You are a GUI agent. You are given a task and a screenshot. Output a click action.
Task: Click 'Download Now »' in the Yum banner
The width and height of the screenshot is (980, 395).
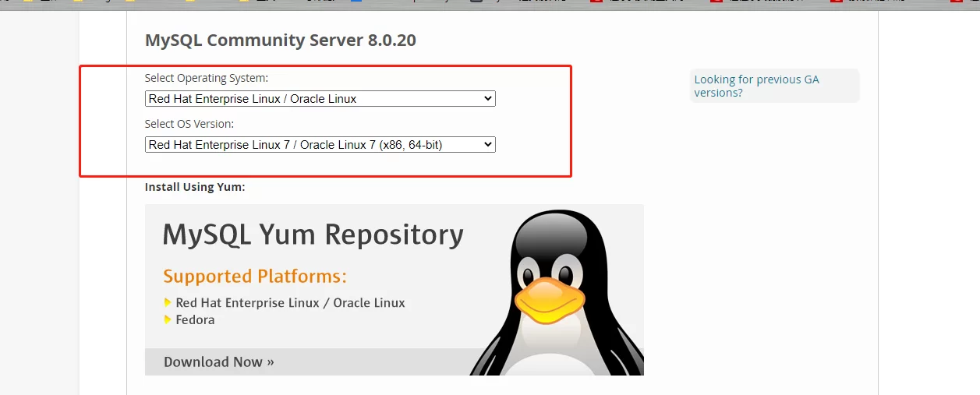coord(218,361)
